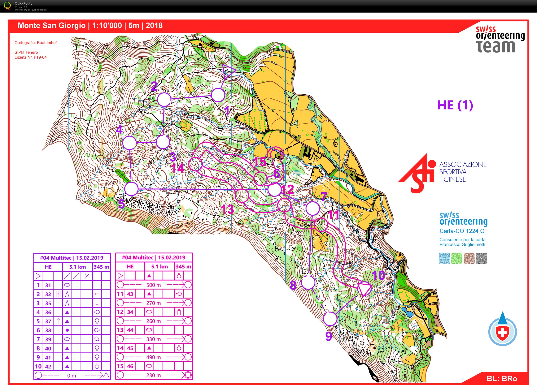Click control circle number 9 on map

[x=330, y=319]
